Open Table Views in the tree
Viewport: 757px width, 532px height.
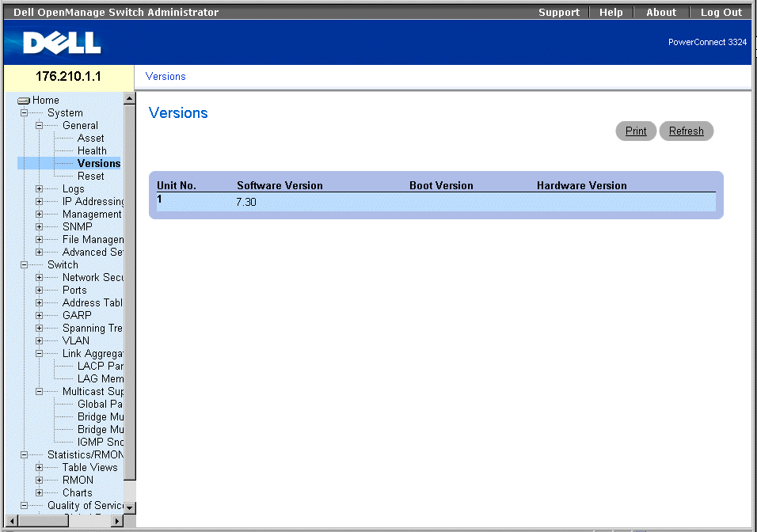tap(90, 467)
